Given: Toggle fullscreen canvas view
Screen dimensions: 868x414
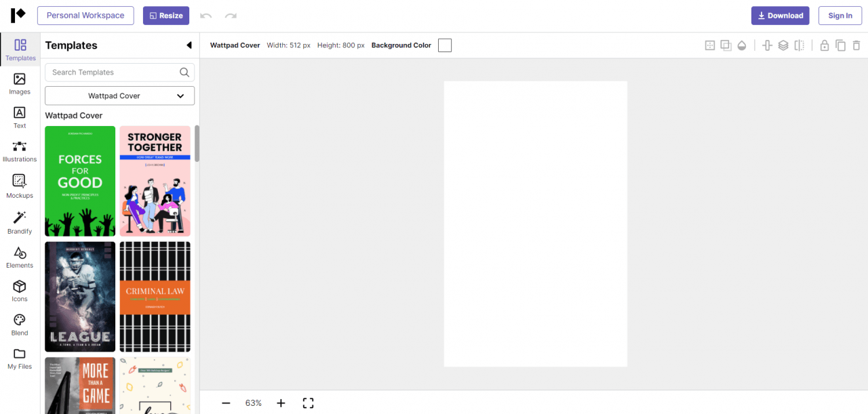Looking at the screenshot, I should (x=308, y=403).
